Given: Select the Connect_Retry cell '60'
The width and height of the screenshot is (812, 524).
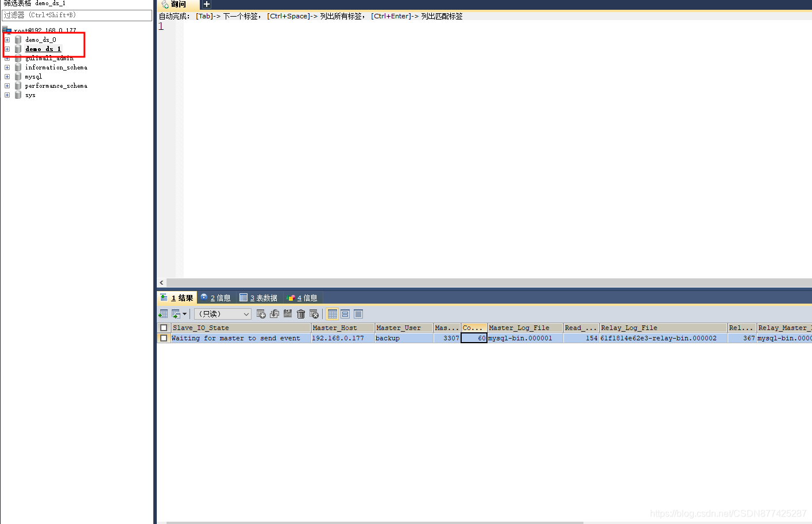Looking at the screenshot, I should point(474,338).
